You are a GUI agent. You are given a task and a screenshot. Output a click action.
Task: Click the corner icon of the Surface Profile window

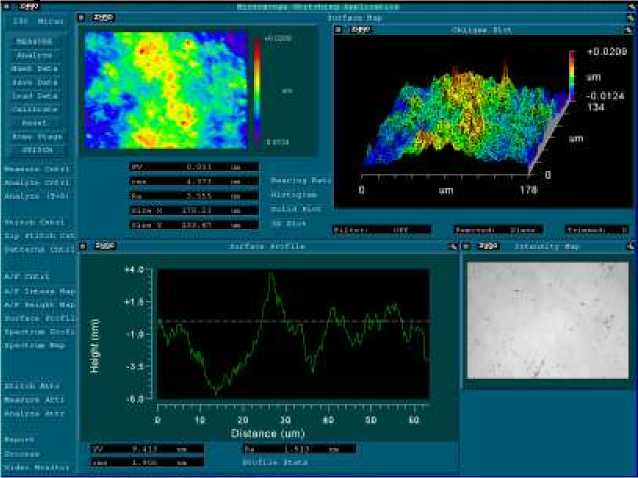pos(453,247)
